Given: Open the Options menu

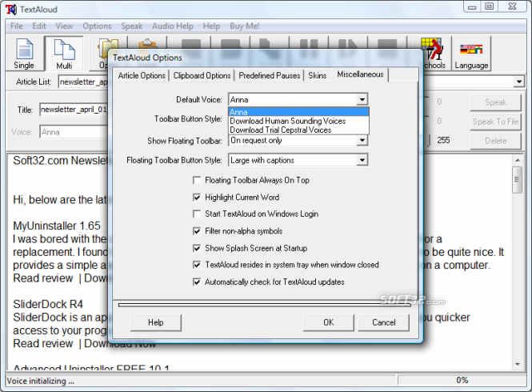Looking at the screenshot, I should (x=97, y=26).
